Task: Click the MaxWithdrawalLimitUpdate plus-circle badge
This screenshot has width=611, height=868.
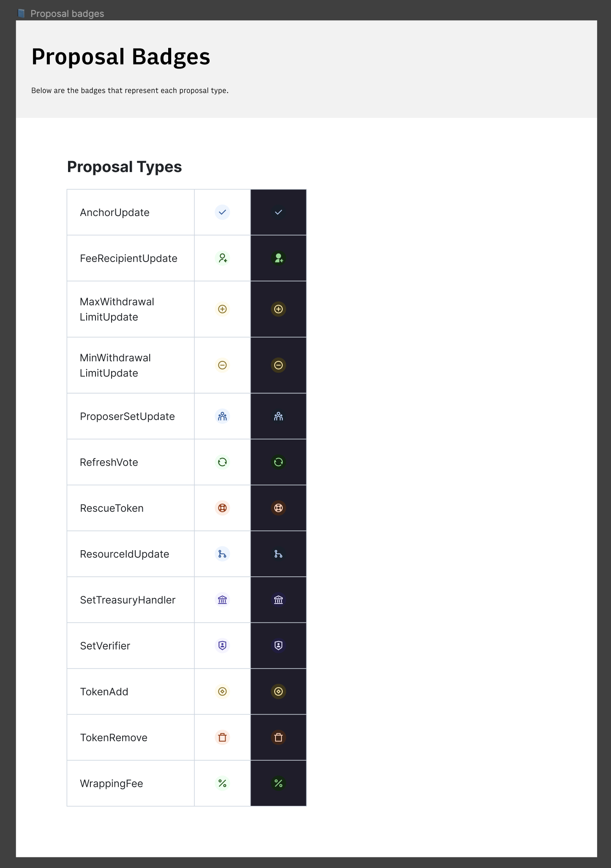Action: [222, 309]
